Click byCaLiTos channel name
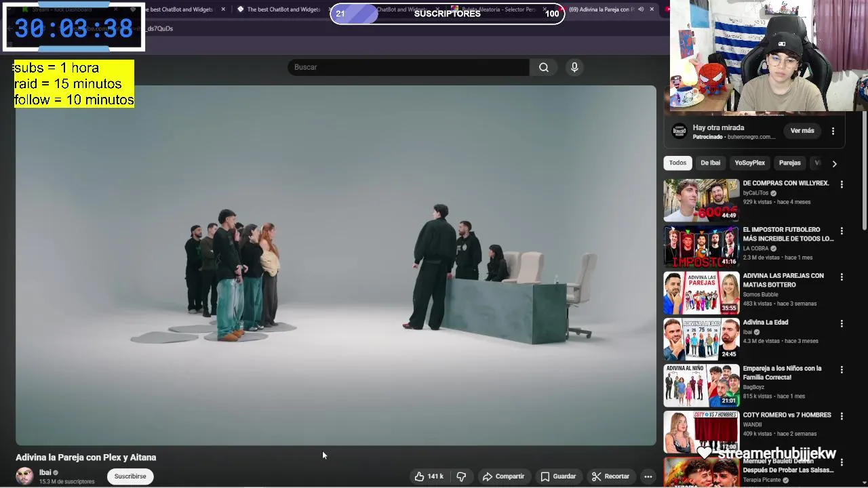This screenshot has width=868, height=488. point(755,193)
